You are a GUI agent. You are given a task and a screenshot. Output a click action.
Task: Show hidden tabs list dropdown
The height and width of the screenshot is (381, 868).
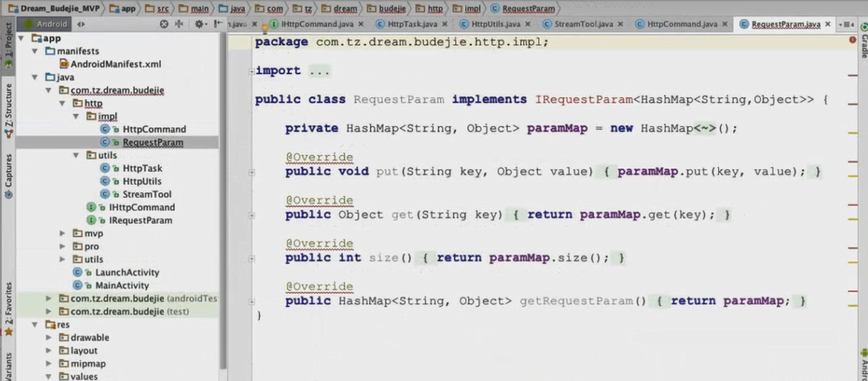846,24
